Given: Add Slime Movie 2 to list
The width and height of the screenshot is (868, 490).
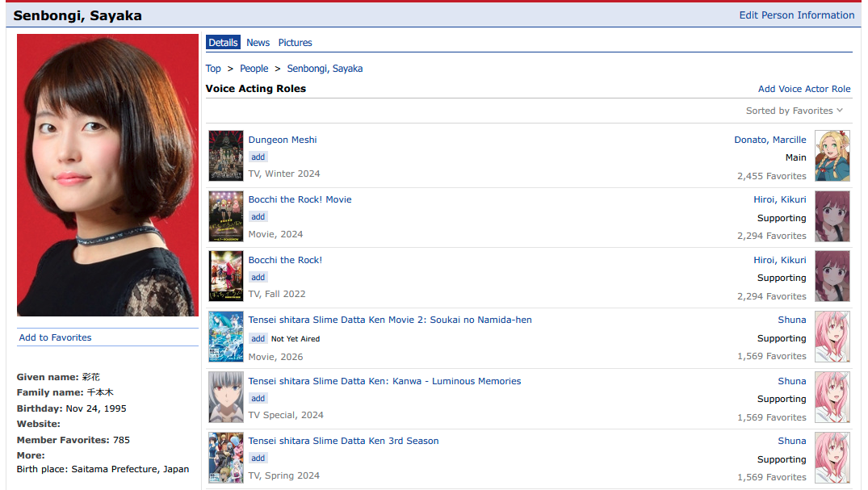Looking at the screenshot, I should (258, 339).
